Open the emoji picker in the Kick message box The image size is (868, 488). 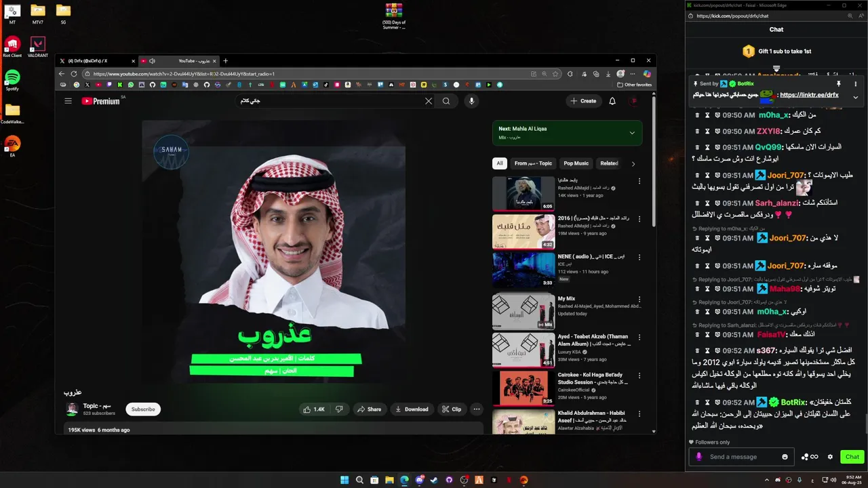pyautogui.click(x=785, y=457)
